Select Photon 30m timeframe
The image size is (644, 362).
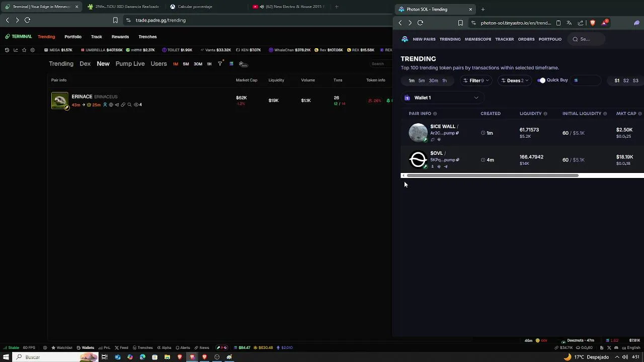click(x=433, y=80)
